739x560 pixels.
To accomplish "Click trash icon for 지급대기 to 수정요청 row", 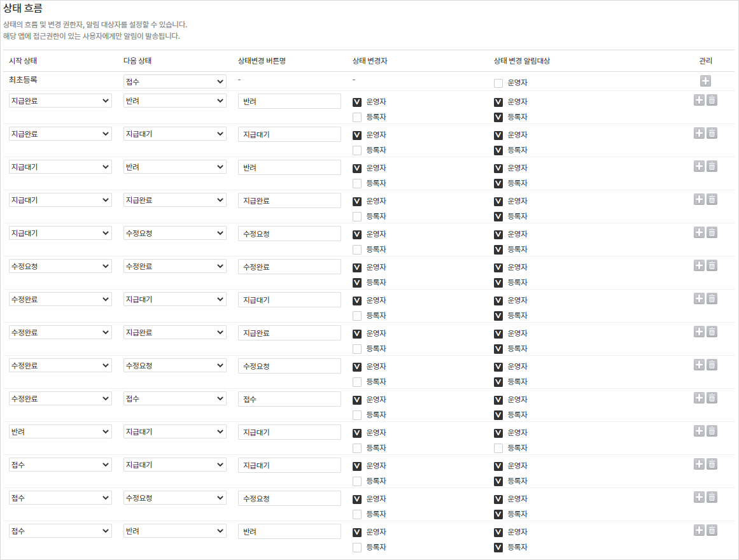I will [712, 232].
